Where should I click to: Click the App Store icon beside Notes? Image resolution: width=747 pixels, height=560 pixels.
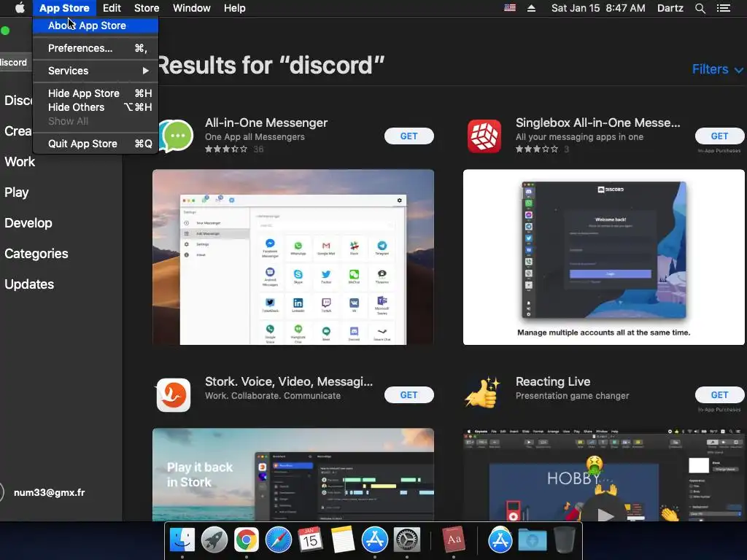(x=375, y=540)
